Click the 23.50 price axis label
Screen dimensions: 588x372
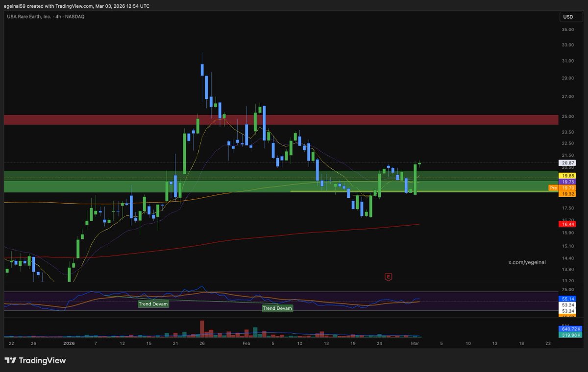[x=568, y=132]
